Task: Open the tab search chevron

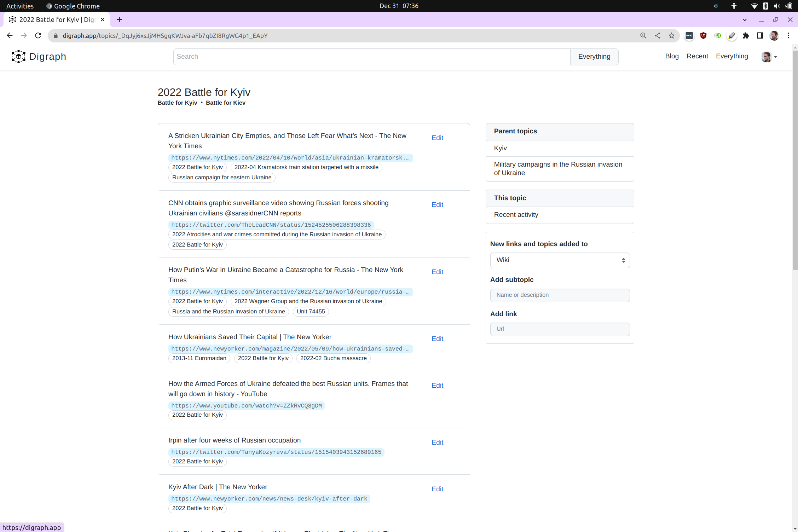Action: pyautogui.click(x=745, y=19)
